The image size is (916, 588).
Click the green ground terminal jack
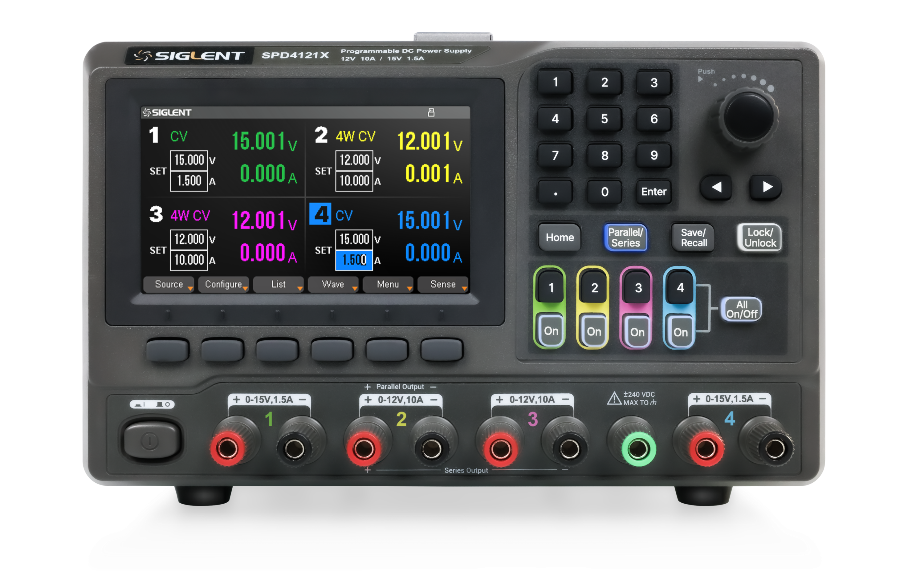638,449
